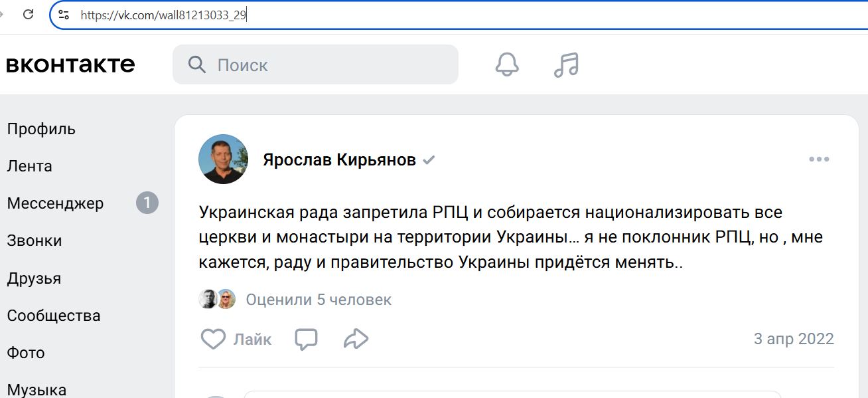
Task: Open Сообщества in the sidebar
Action: 54,315
